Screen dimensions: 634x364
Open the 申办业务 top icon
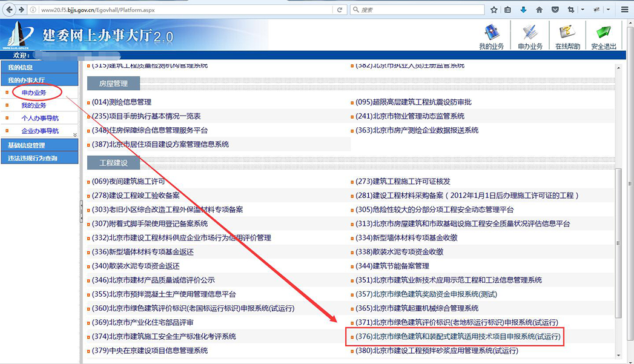pyautogui.click(x=530, y=36)
